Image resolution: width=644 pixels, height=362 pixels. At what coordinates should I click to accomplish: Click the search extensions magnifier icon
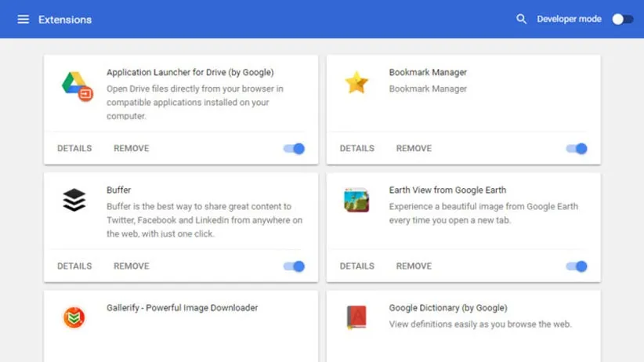click(x=521, y=19)
